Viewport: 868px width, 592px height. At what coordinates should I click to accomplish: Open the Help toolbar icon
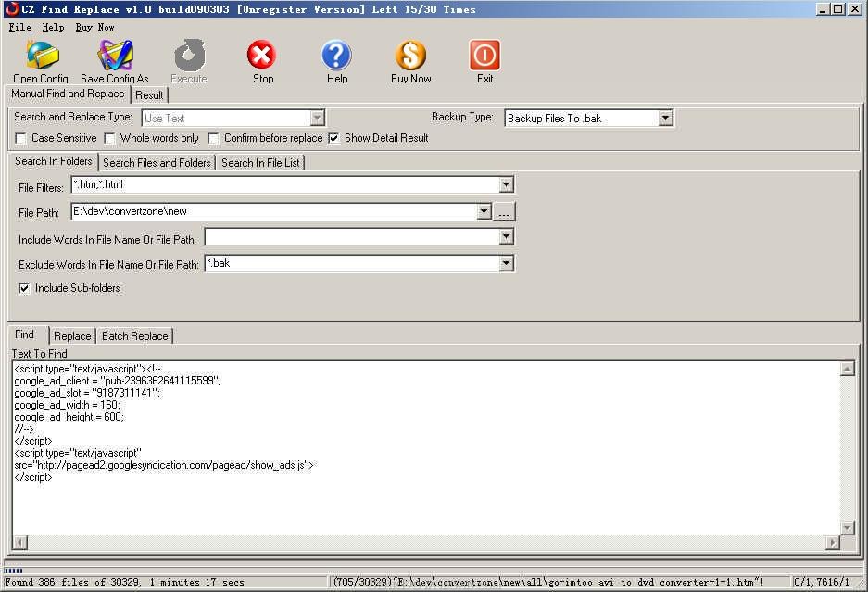click(x=336, y=55)
